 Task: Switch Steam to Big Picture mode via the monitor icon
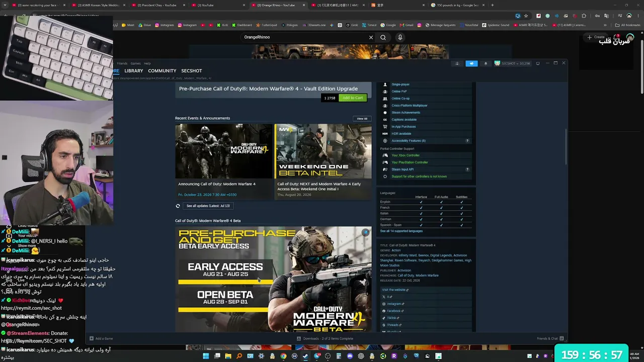pyautogui.click(x=538, y=63)
